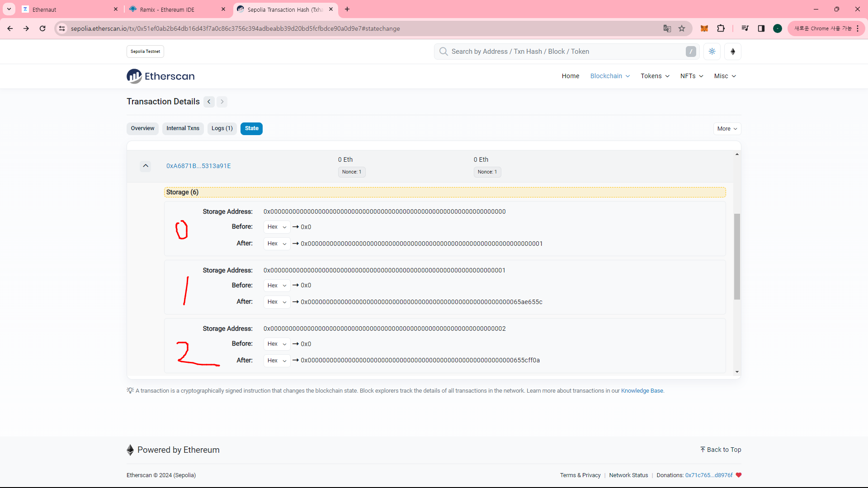Open the Knowledge Base link
The image size is (868, 488).
(642, 391)
